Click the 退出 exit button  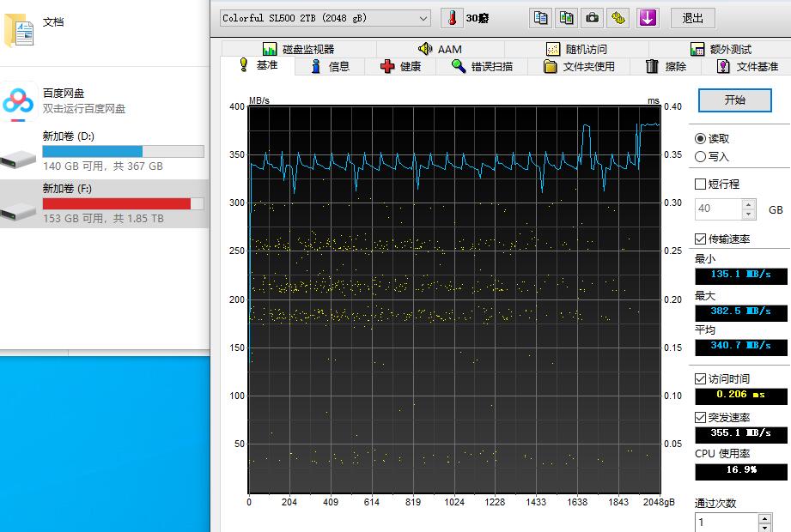point(692,18)
